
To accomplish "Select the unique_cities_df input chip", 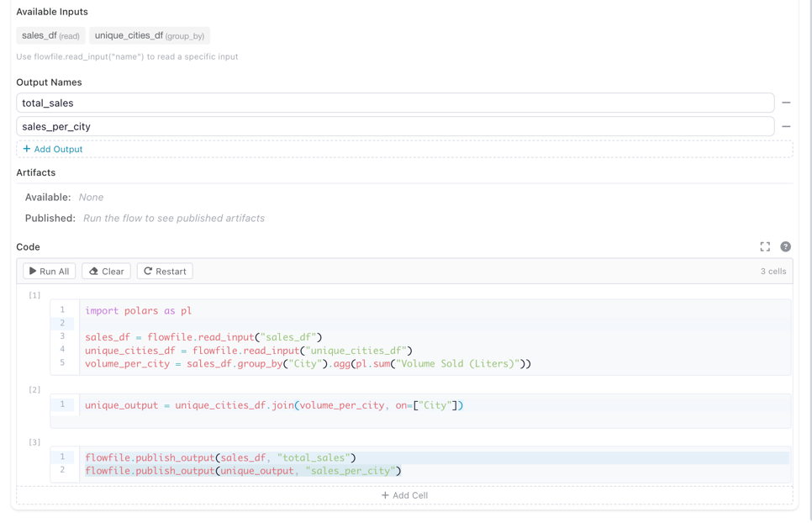I will [x=150, y=35].
